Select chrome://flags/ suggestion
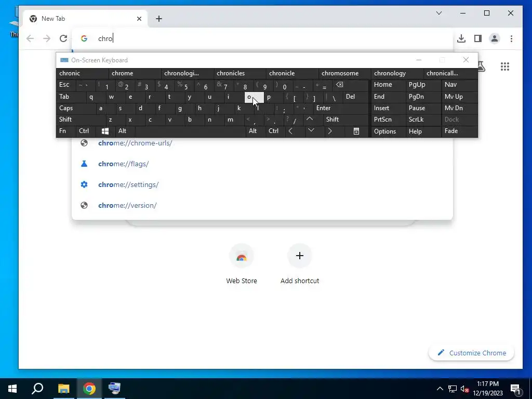532x399 pixels. tap(262, 164)
